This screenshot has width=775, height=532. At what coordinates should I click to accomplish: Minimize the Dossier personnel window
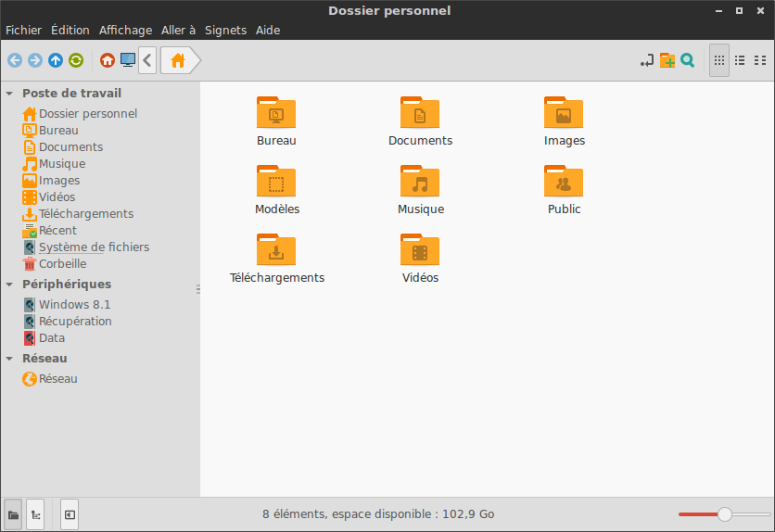point(718,11)
